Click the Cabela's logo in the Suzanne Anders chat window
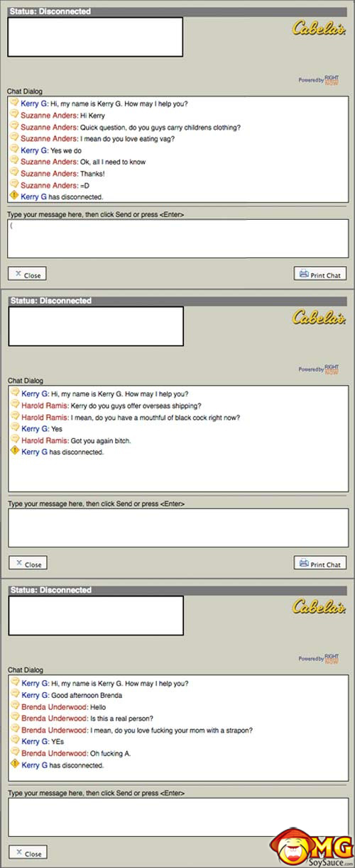 pos(319,28)
